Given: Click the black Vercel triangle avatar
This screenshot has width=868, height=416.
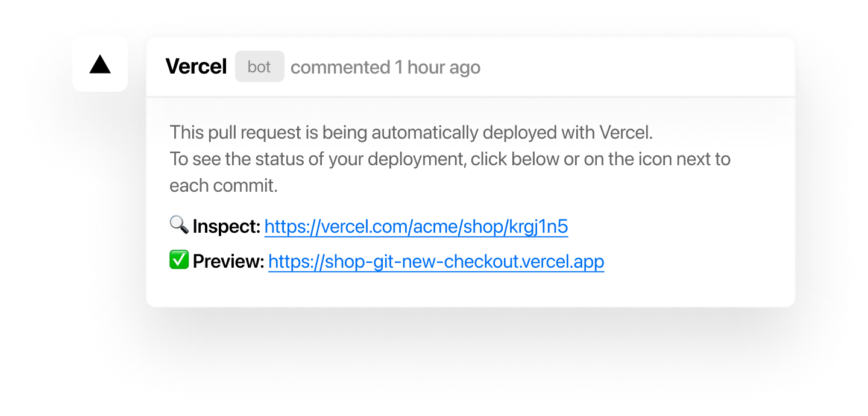Looking at the screenshot, I should [x=100, y=65].
